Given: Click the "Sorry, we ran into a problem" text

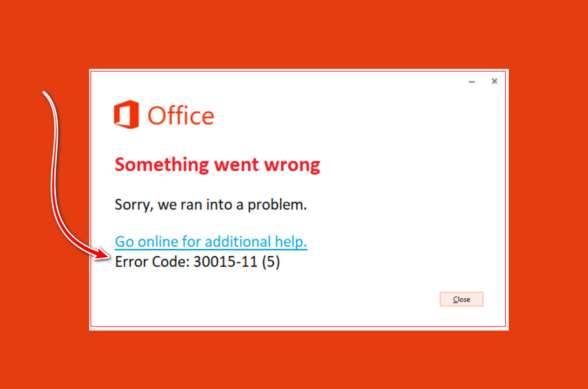Looking at the screenshot, I should tap(211, 204).
